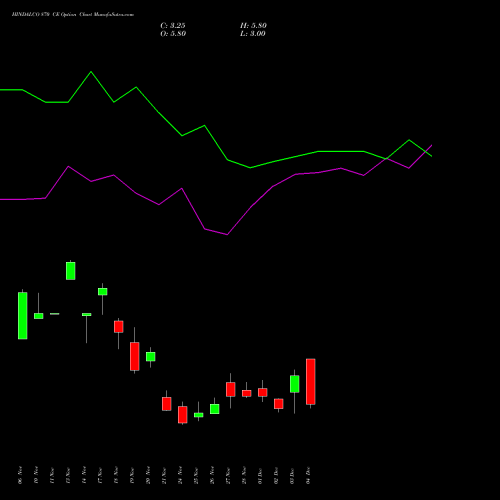The width and height of the screenshot is (500, 500).
Task: Click the '26 Nov' date axis label
Action: point(212,475)
